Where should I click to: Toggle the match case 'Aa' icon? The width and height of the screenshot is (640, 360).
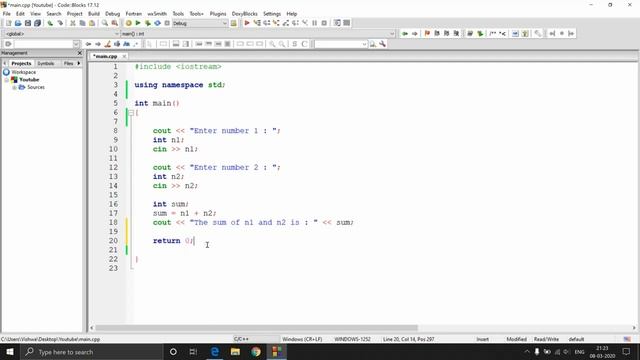point(127,44)
